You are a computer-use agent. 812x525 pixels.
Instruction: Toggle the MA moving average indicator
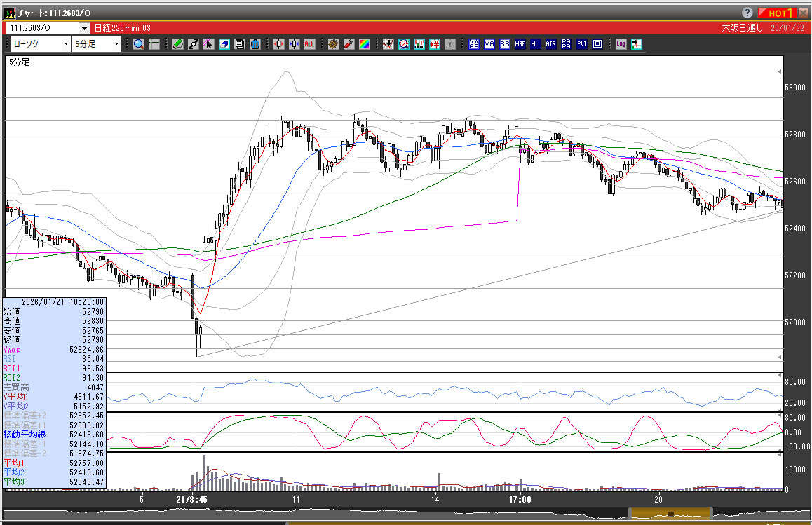[x=489, y=44]
